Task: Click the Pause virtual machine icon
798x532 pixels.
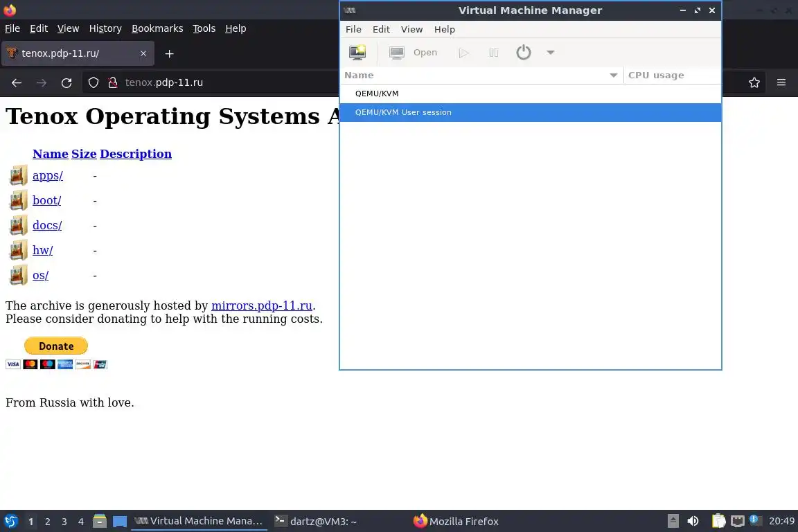Action: tap(494, 53)
